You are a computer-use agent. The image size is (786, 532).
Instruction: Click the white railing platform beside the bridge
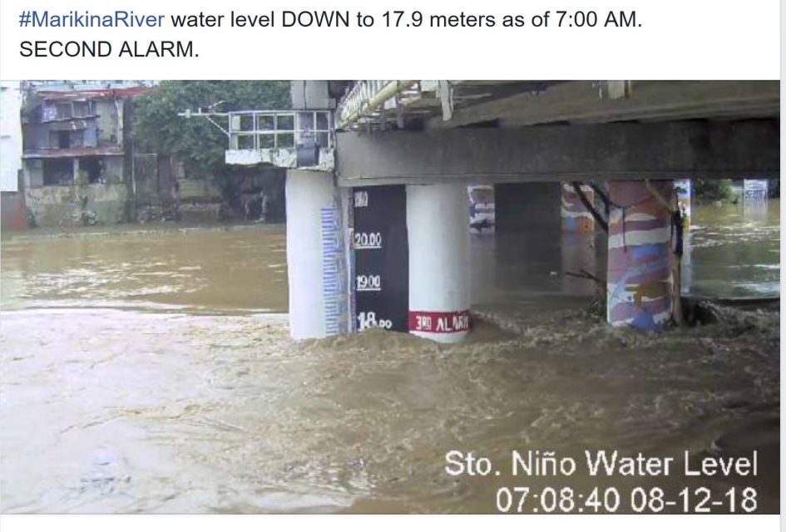[x=279, y=139]
